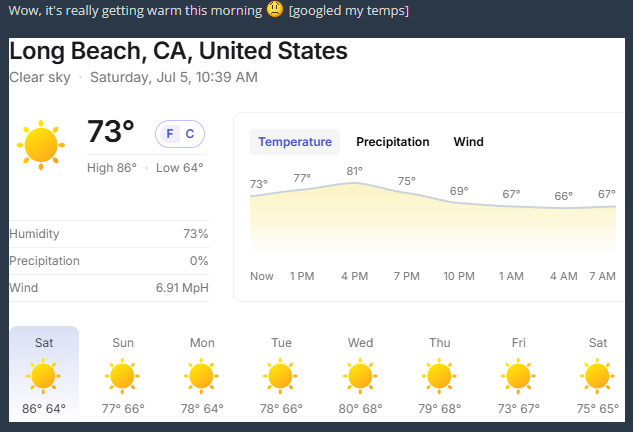This screenshot has width=633, height=432.
Task: Click the sun icon for Friday's forecast
Action: click(518, 376)
